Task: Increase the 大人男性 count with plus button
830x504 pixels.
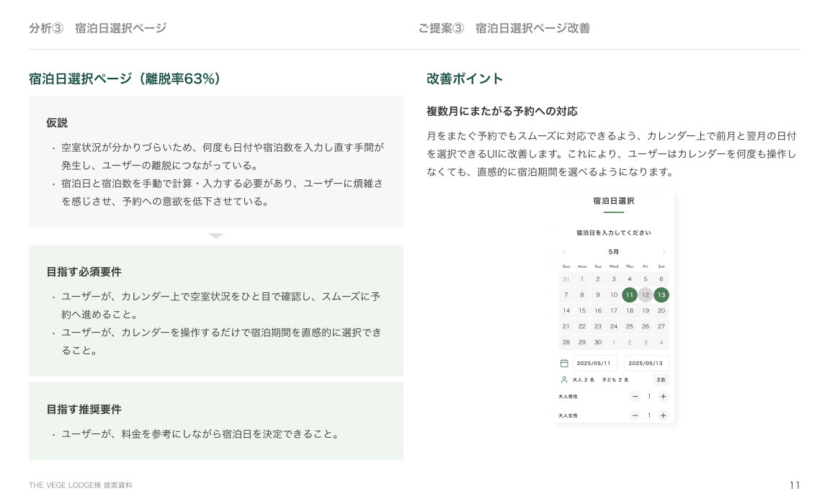Action: (663, 397)
